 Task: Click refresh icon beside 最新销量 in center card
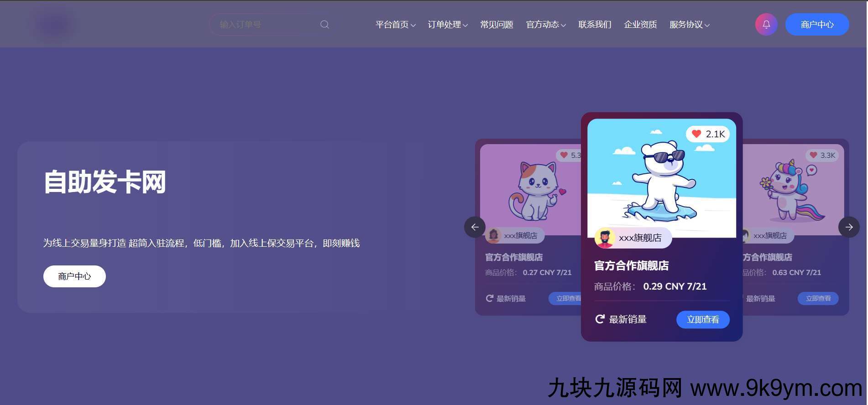[600, 319]
